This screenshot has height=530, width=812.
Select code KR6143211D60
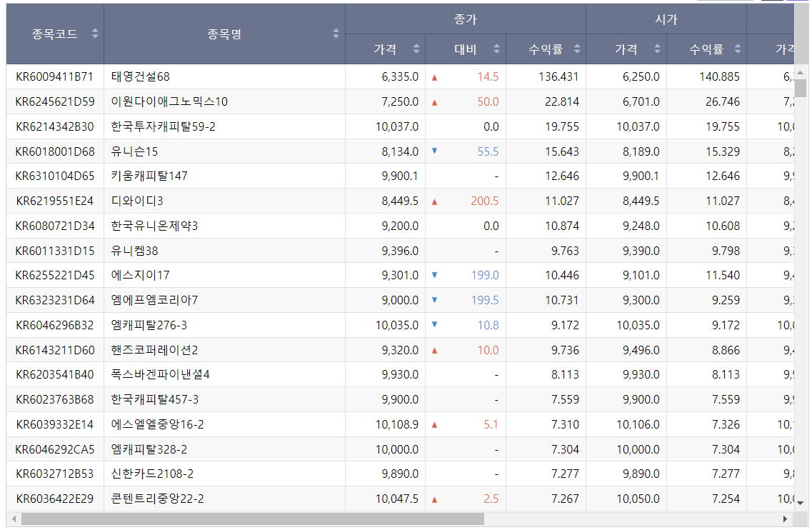click(x=54, y=350)
